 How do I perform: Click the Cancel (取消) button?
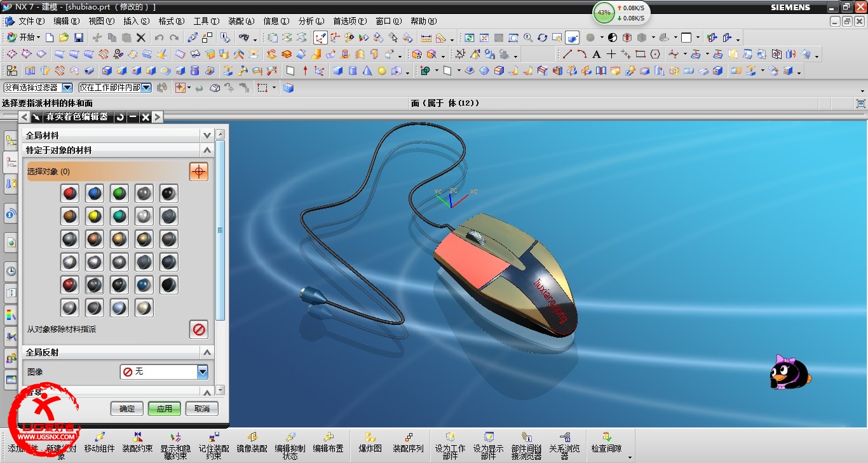tap(202, 408)
